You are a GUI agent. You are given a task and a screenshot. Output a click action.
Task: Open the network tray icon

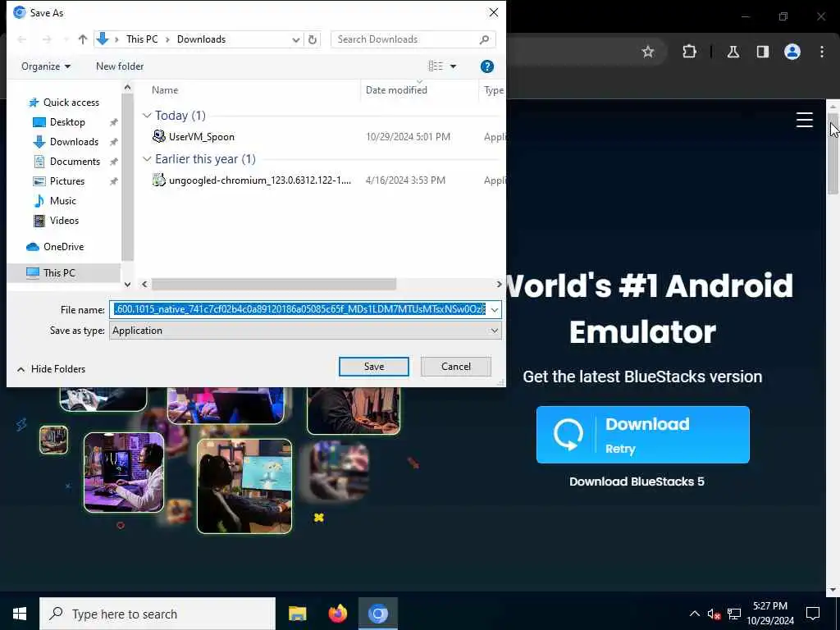734,614
